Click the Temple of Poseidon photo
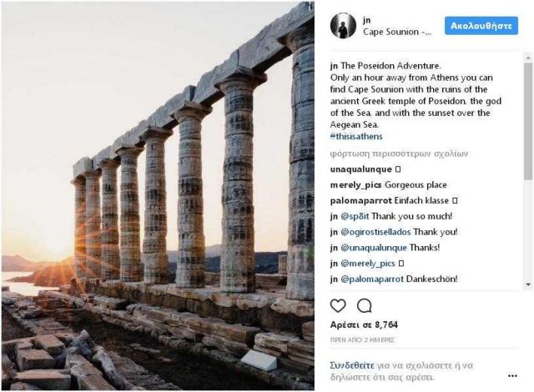Screen dimensions: 534x392 coord(159,196)
